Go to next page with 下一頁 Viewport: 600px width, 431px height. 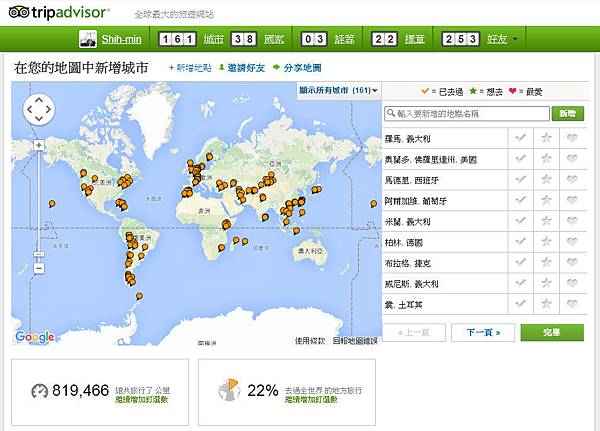[482, 332]
